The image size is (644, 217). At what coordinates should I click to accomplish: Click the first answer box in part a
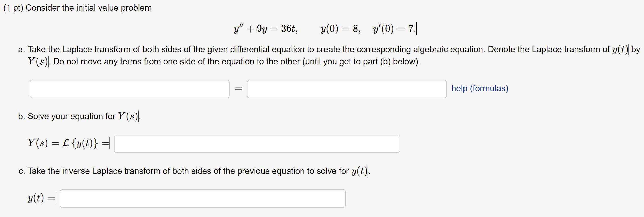pos(130,89)
